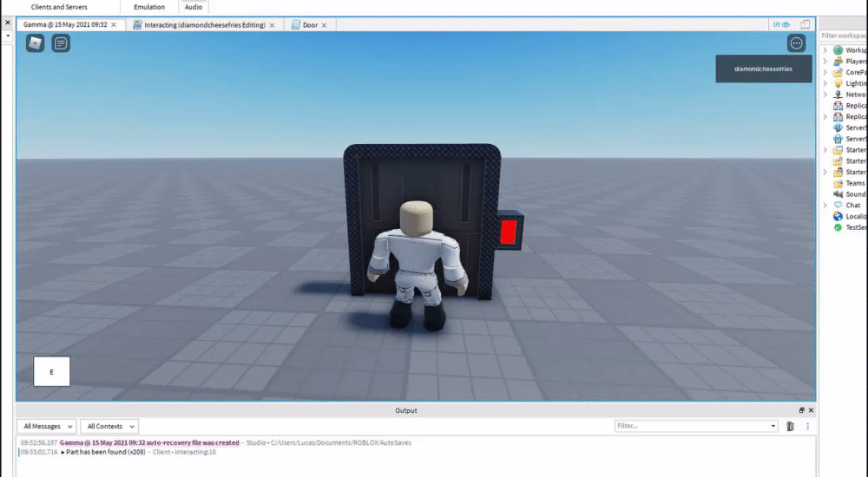Select the Chat bubble icon in Explorer
Screen dimensions: 868x477
tap(838, 206)
